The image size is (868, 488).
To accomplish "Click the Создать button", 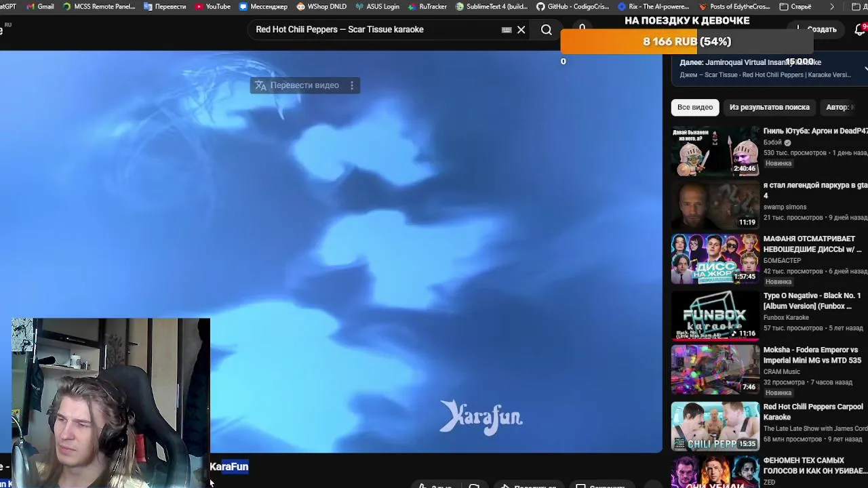I will coord(816,29).
